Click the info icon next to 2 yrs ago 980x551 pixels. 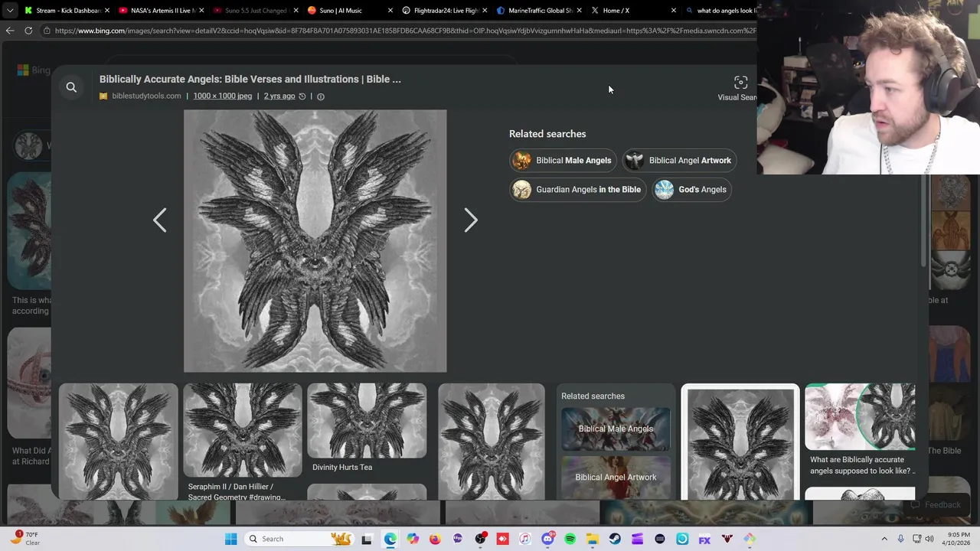(x=321, y=96)
